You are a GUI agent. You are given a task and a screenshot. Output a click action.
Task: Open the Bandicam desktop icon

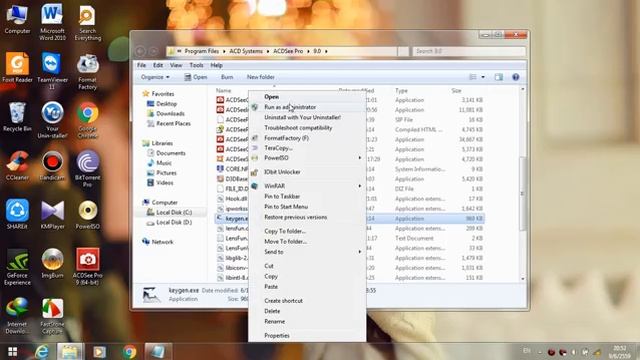52,165
